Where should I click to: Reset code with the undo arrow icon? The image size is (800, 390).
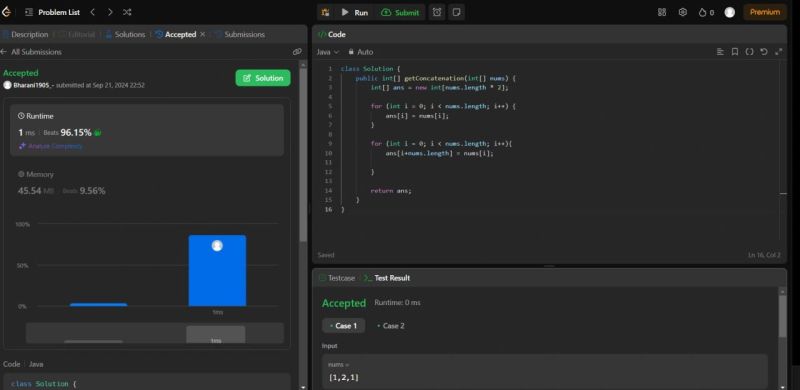coord(764,52)
